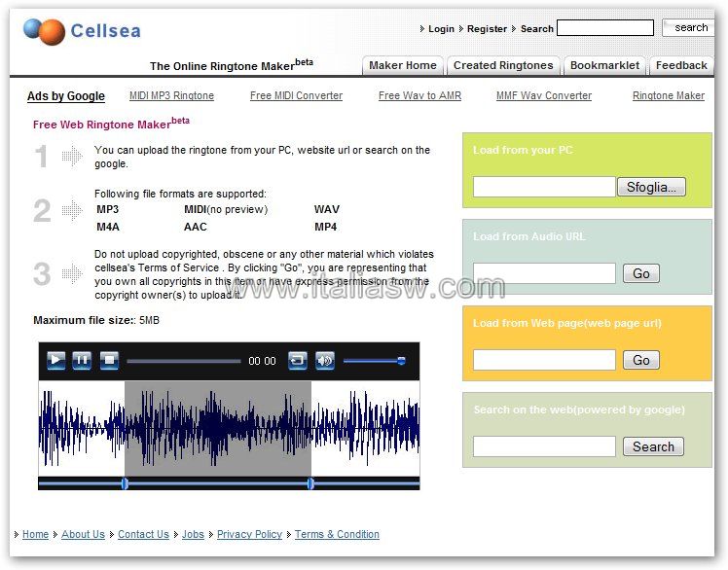Click the top 'search' button
The width and height of the screenshot is (728, 570).
690,27
